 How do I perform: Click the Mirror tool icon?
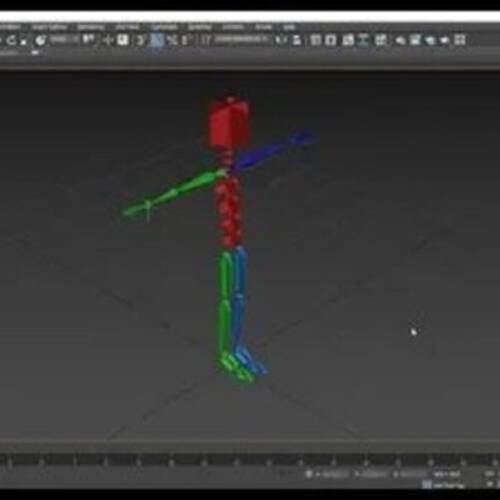(281, 40)
